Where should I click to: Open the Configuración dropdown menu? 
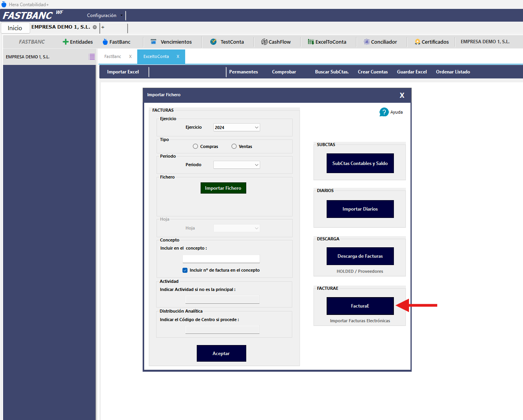pyautogui.click(x=104, y=15)
